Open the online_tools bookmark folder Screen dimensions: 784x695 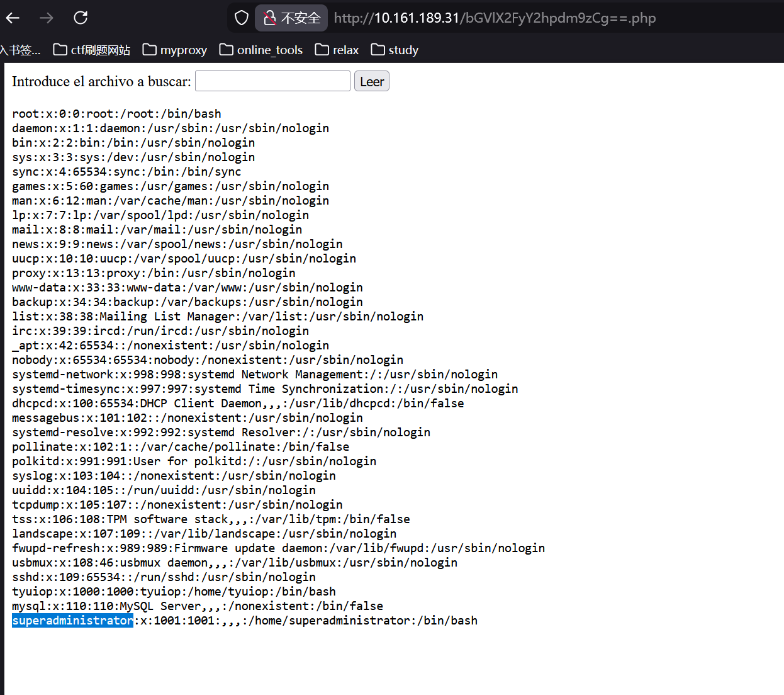click(x=261, y=50)
